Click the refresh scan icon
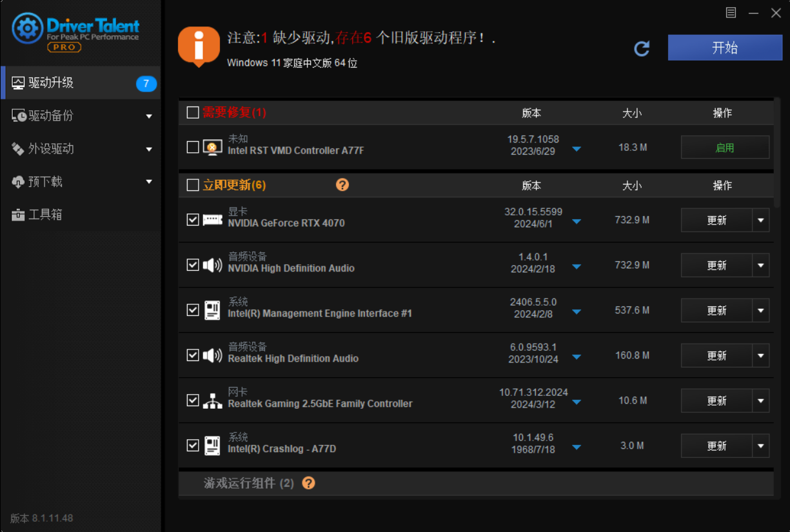The height and width of the screenshot is (532, 790). [x=642, y=48]
